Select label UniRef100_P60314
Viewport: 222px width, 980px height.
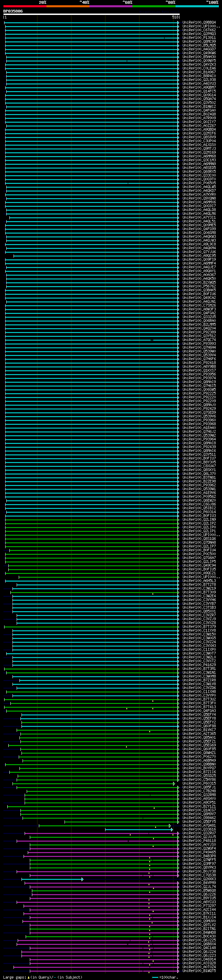coord(199,512)
